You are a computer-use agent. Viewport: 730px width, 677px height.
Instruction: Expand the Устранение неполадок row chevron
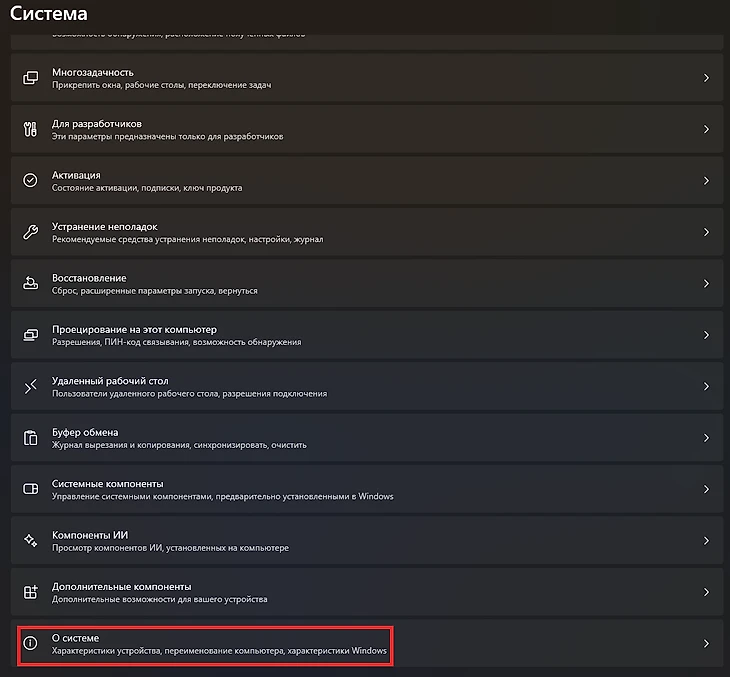pyautogui.click(x=706, y=232)
